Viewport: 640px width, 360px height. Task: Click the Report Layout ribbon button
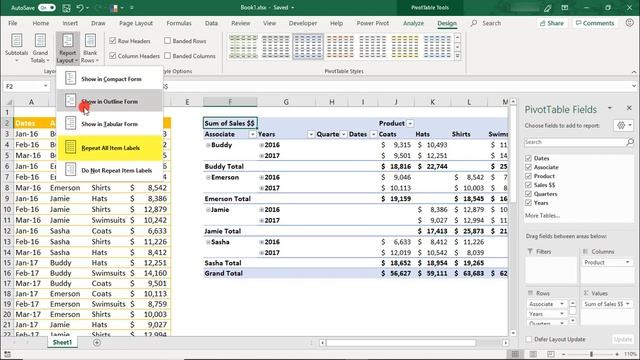tap(67, 48)
